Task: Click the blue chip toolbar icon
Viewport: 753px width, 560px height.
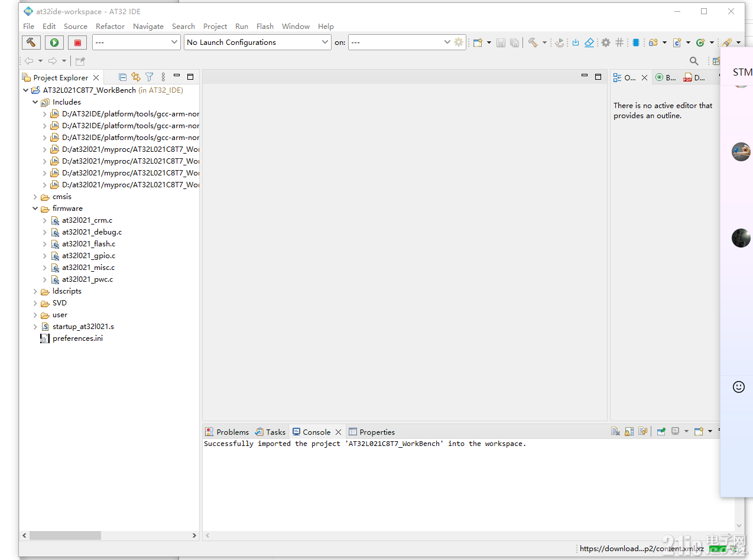Action: [x=636, y=43]
